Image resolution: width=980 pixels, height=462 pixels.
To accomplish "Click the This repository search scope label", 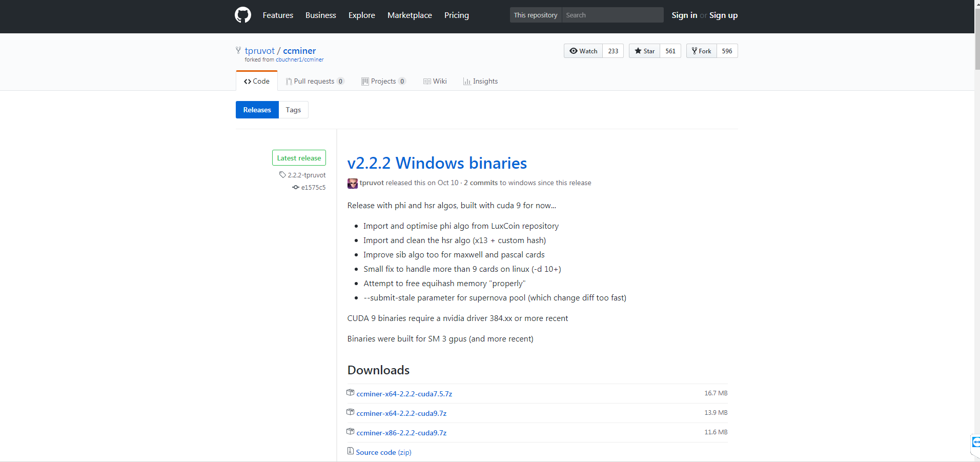I will pos(536,15).
